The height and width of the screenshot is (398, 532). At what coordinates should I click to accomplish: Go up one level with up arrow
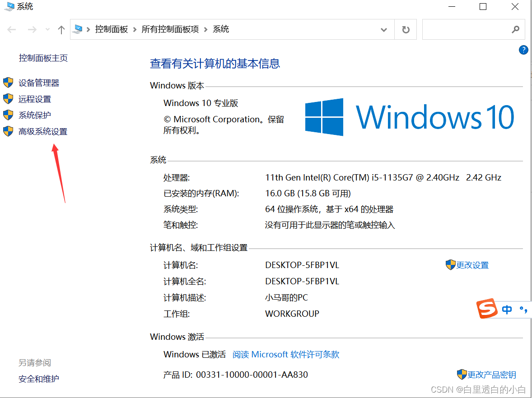(x=61, y=30)
